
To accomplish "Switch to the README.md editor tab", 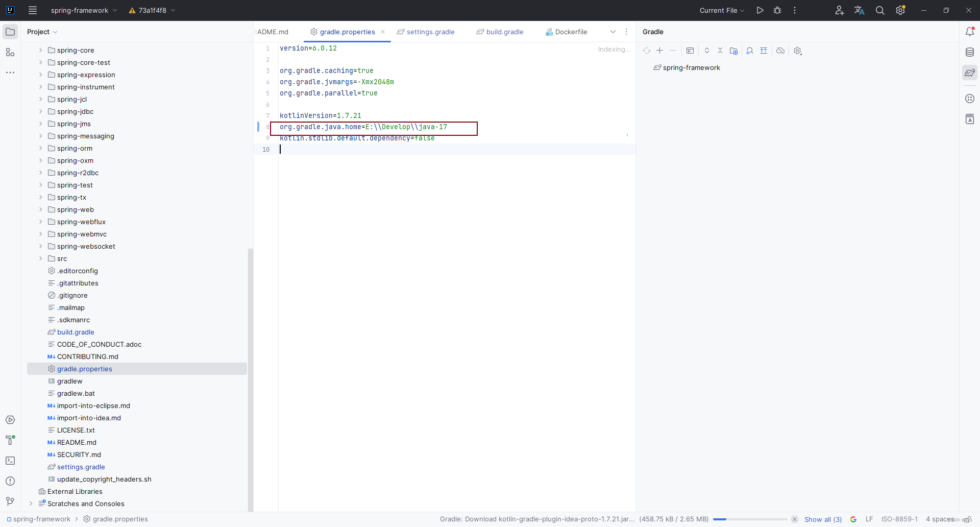I will click(273, 32).
